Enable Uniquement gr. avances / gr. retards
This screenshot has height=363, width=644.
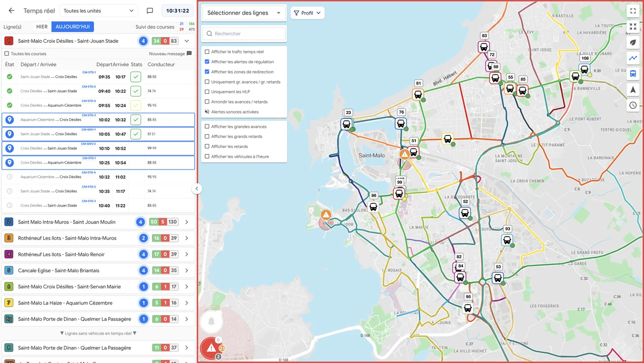[x=207, y=82]
